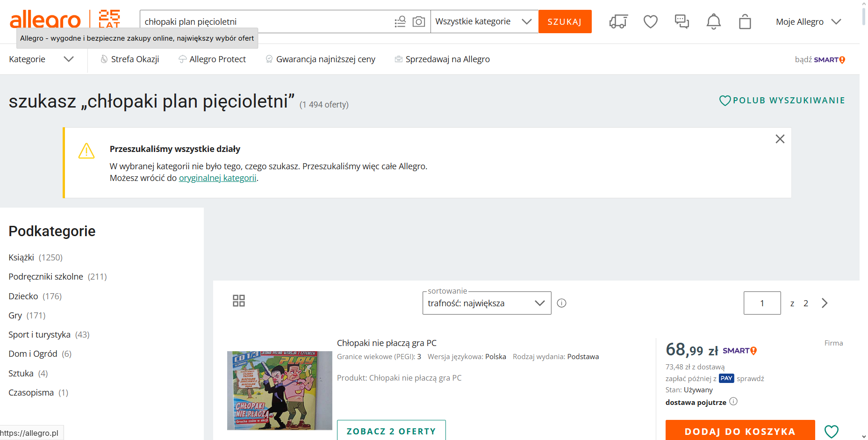Image resolution: width=868 pixels, height=440 pixels.
Task: Open the notifications bell icon
Action: pyautogui.click(x=713, y=22)
